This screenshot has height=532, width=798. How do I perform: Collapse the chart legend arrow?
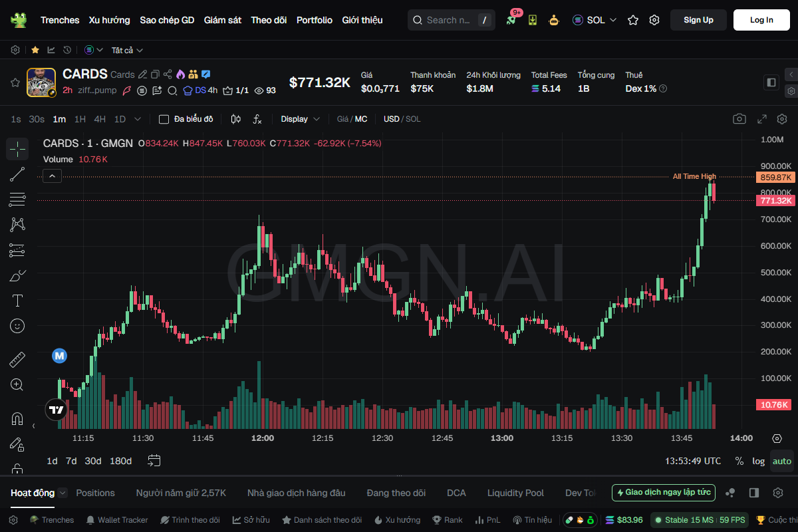click(x=53, y=176)
